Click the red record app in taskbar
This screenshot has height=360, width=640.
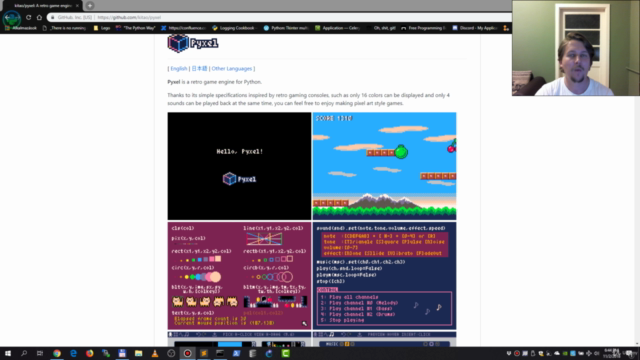[x=187, y=353]
